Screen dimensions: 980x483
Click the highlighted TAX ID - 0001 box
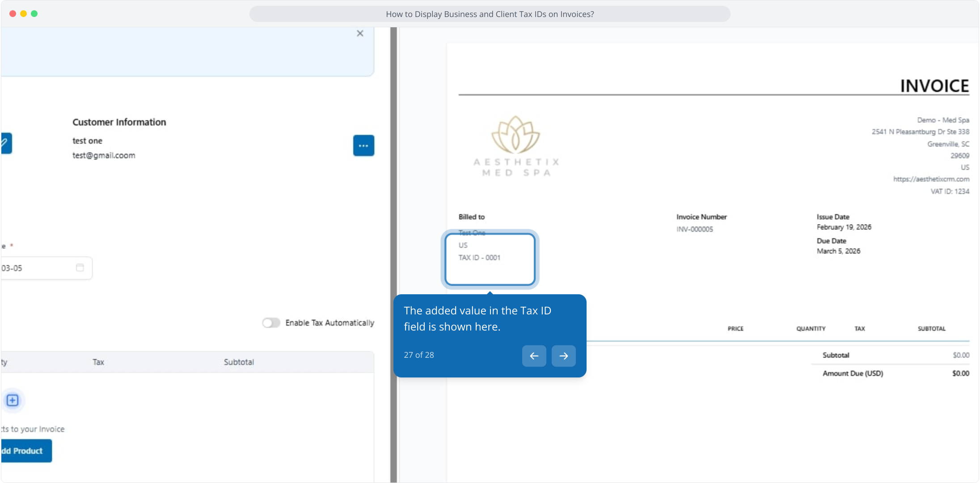click(x=490, y=259)
